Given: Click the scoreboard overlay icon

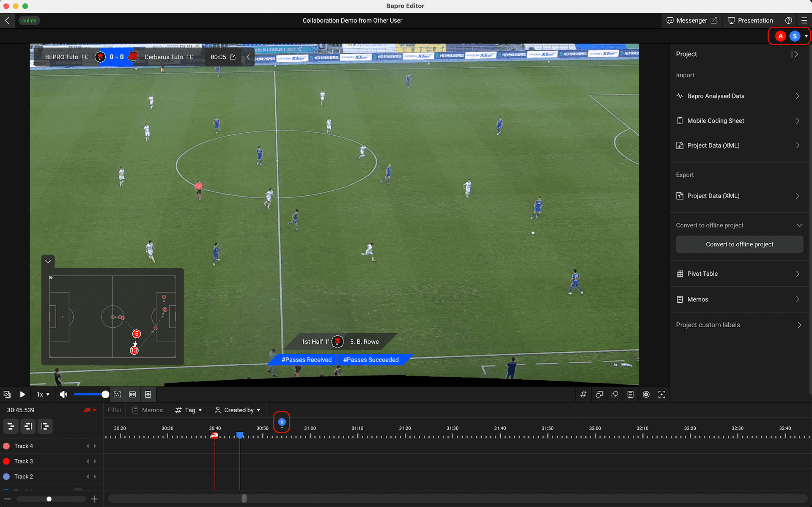Looking at the screenshot, I should [x=132, y=394].
